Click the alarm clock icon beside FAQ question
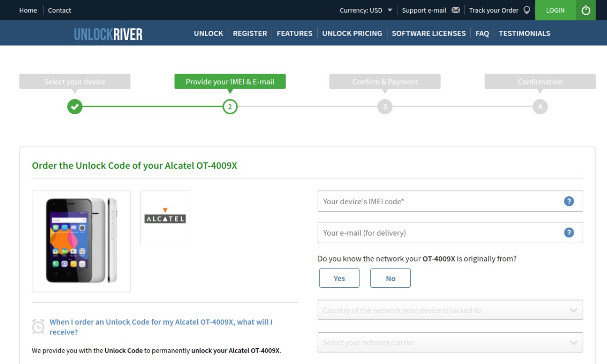This screenshot has width=607, height=364. click(38, 327)
